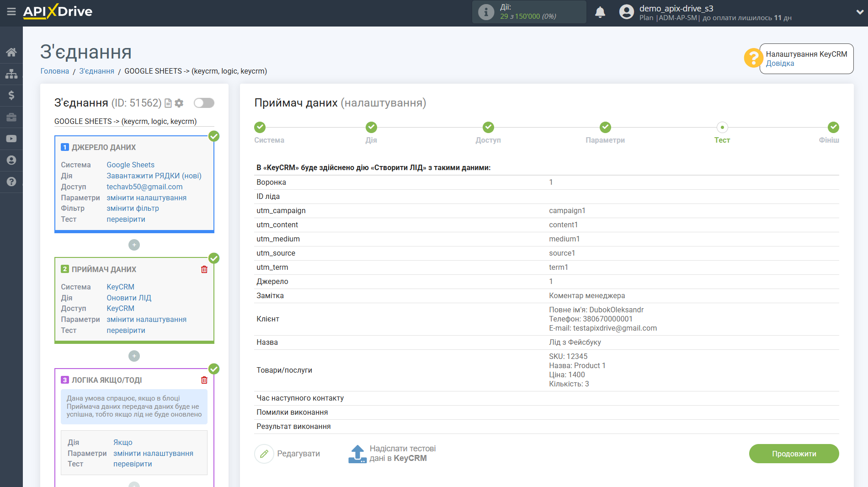868x487 pixels.
Task: Open Завантажити РЯДКИ (нові) action link
Action: tap(154, 176)
